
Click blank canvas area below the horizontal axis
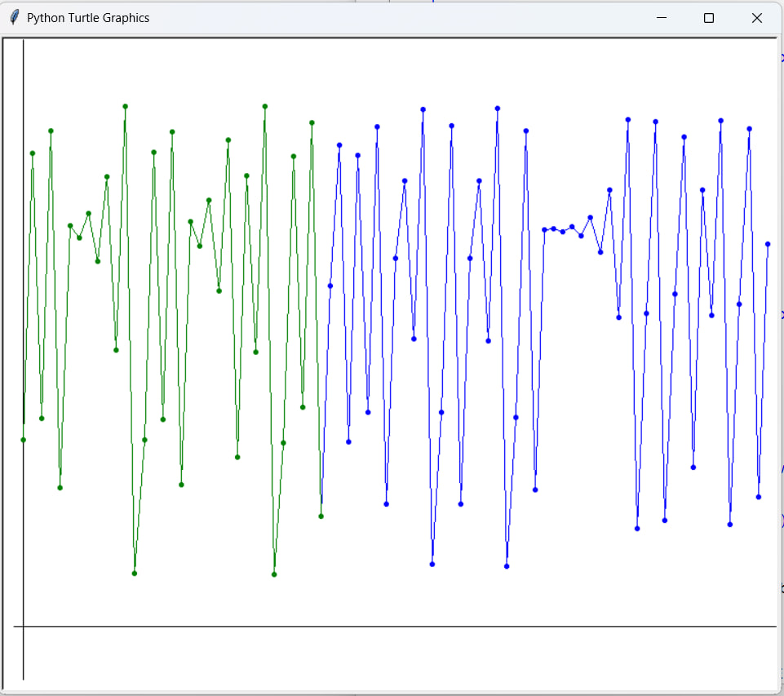tap(392, 657)
